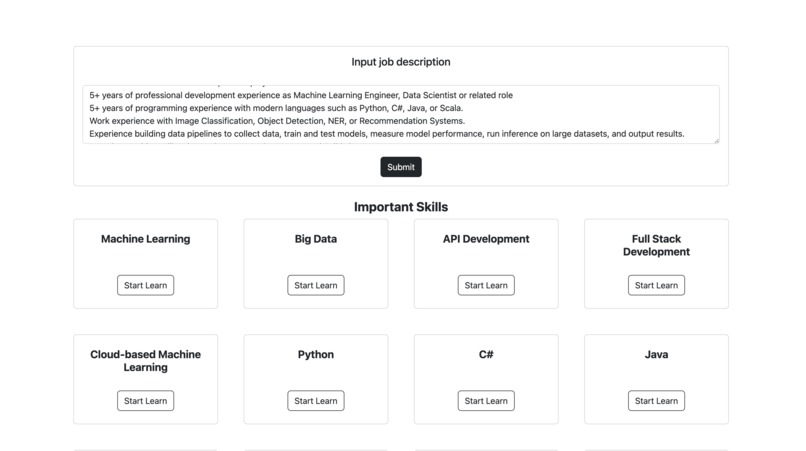This screenshot has width=806, height=451.
Task: Click the line mentioning Machine Learning Engineer
Action: [x=301, y=95]
